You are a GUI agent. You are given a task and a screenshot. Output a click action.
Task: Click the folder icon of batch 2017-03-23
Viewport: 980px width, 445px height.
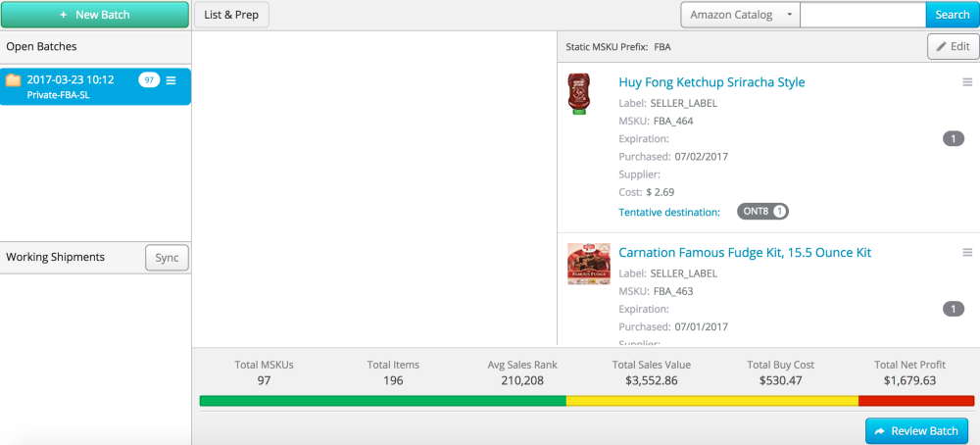click(x=13, y=80)
